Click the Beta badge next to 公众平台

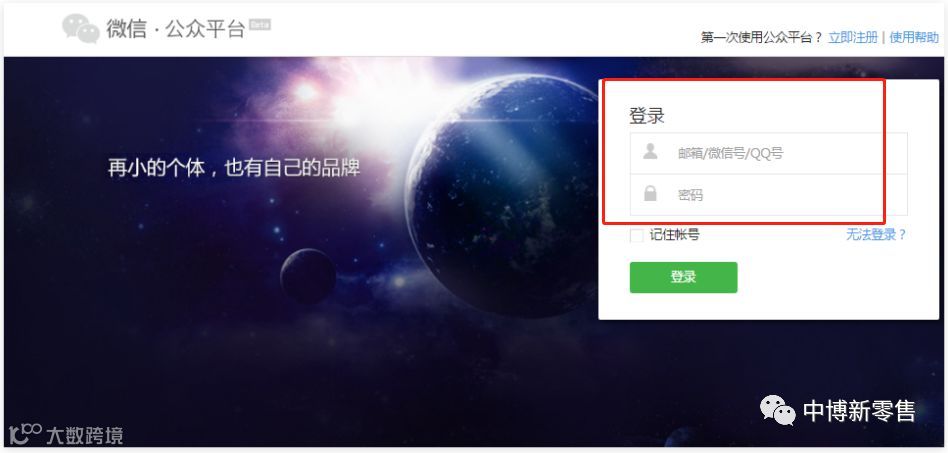pos(259,24)
